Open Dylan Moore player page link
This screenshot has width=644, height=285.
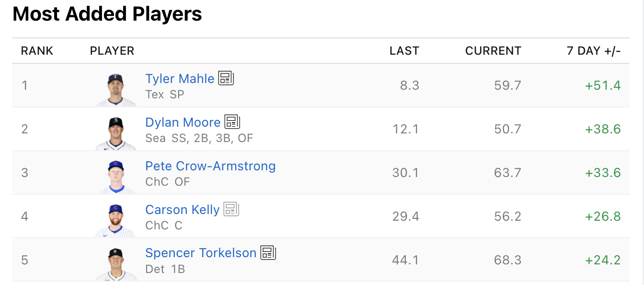(183, 122)
